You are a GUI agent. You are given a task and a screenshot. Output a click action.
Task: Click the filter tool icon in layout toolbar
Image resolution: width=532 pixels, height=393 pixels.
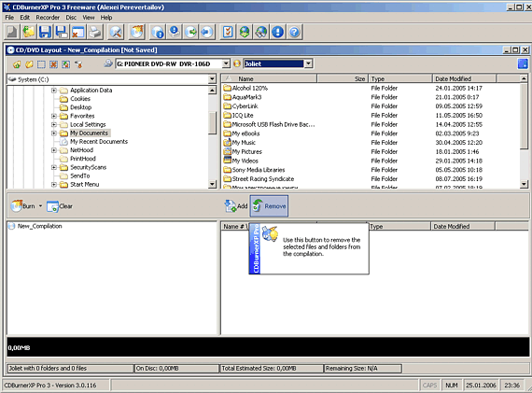pos(78,64)
